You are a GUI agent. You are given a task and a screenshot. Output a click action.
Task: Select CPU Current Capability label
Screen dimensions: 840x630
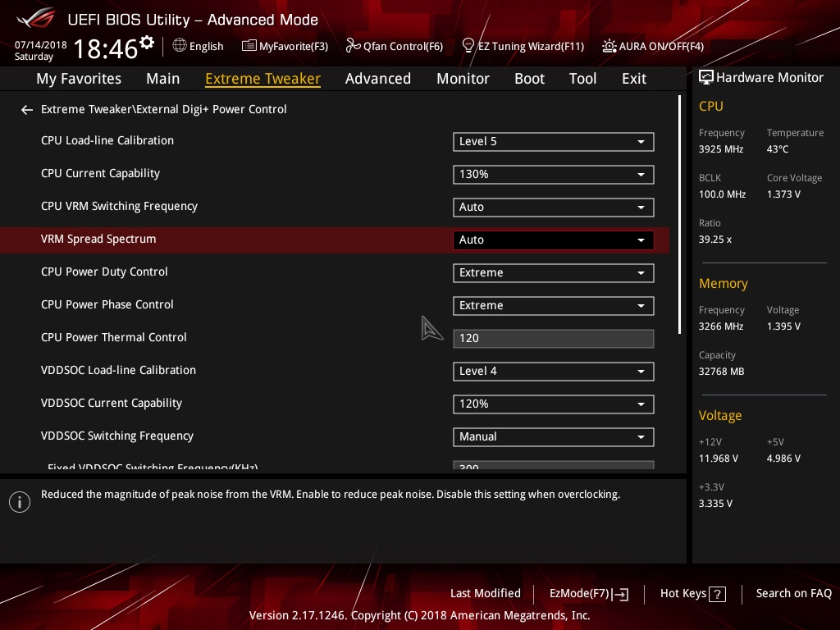point(100,174)
